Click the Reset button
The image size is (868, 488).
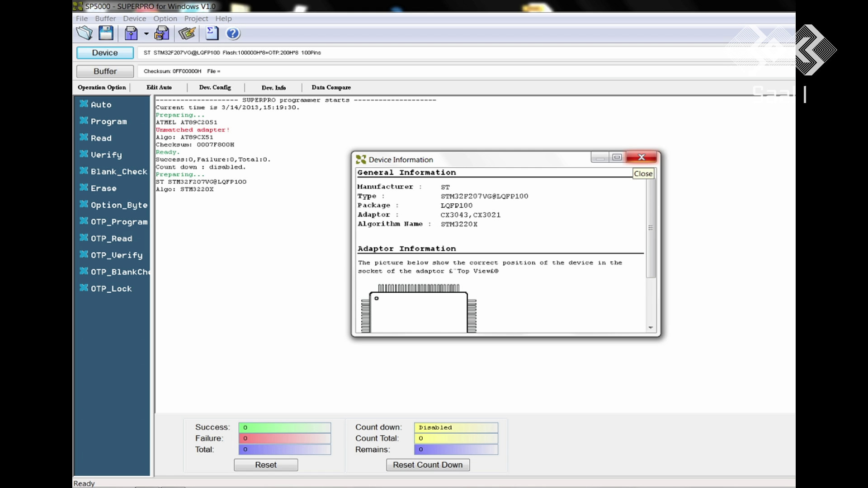tap(266, 465)
